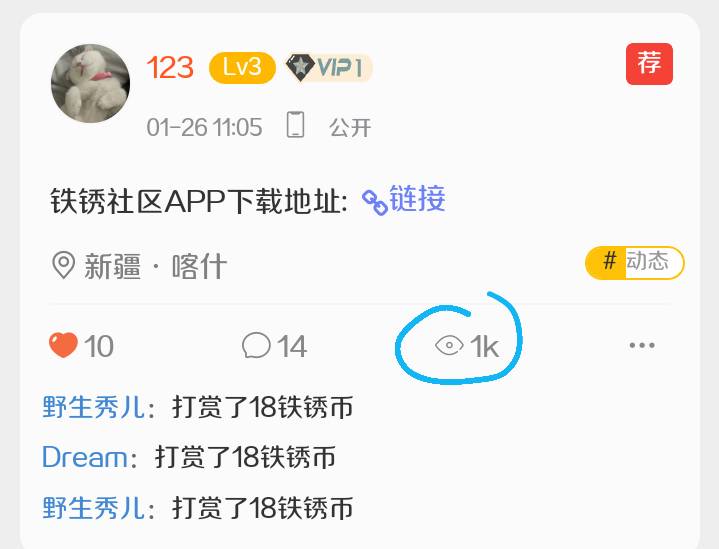The height and width of the screenshot is (549, 719).
Task: Tap the red heart like icon
Action: (63, 345)
